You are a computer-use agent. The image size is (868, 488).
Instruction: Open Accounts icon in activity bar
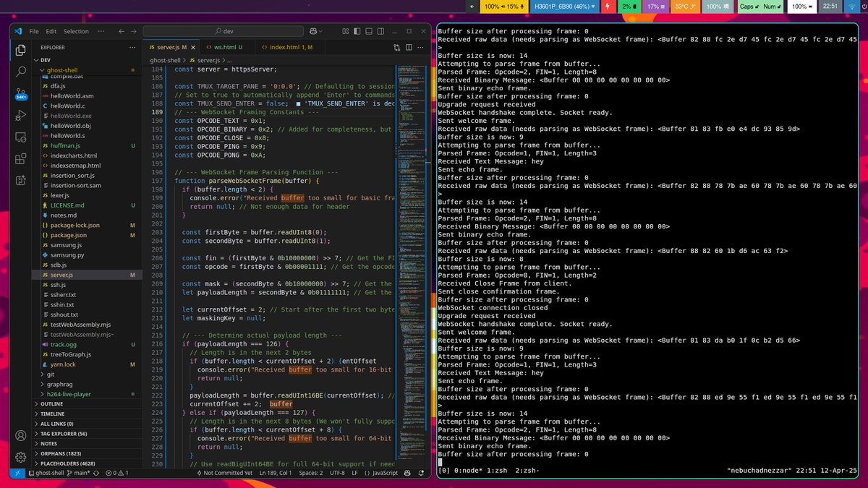pos(21,435)
